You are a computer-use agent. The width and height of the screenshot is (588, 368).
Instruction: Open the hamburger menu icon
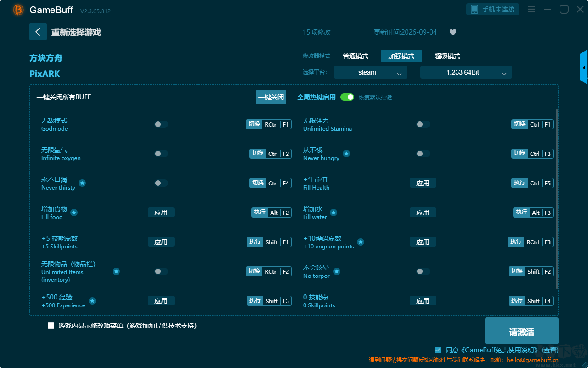tap(531, 9)
